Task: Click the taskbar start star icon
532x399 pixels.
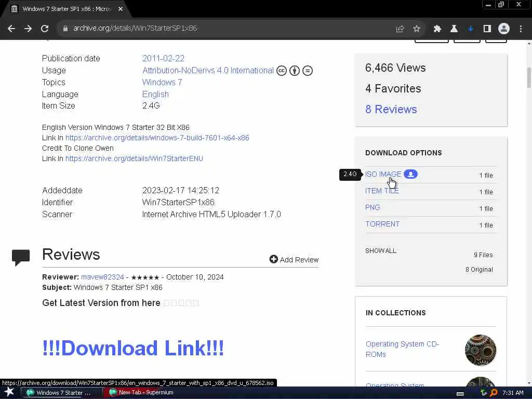Action: pyautogui.click(x=9, y=392)
